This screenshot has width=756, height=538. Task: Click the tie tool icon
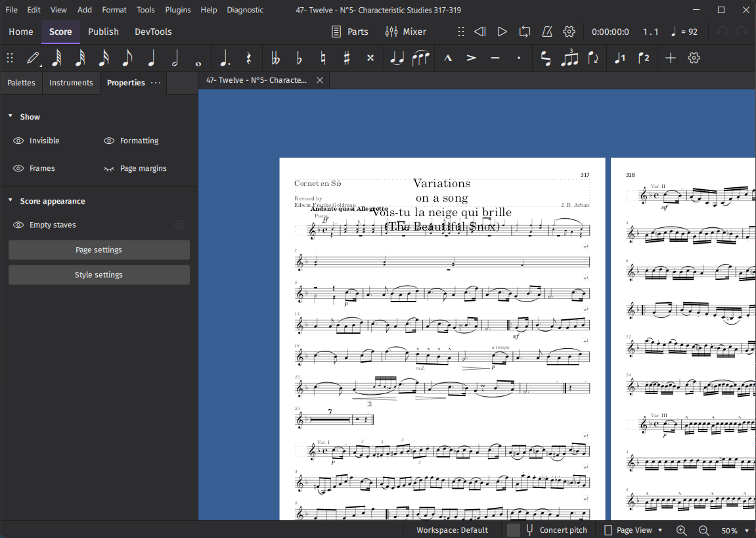(396, 58)
